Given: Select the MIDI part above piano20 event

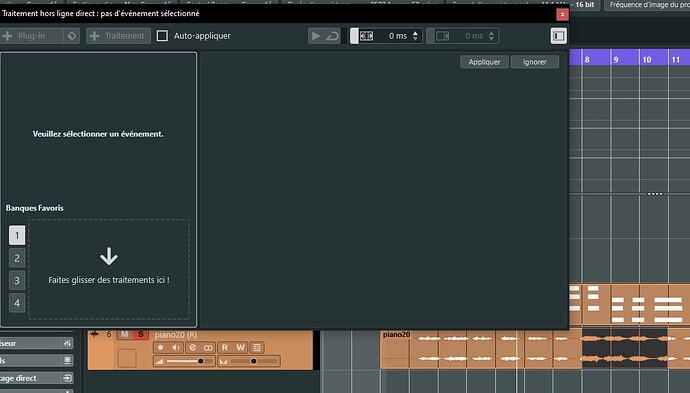Looking at the screenshot, I should pos(629,305).
